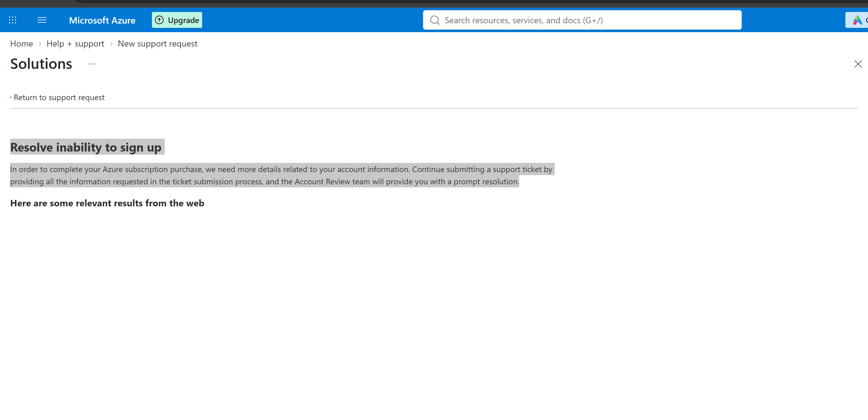The image size is (868, 420).
Task: Open the ellipsis menu beside Solutions
Action: pos(92,64)
